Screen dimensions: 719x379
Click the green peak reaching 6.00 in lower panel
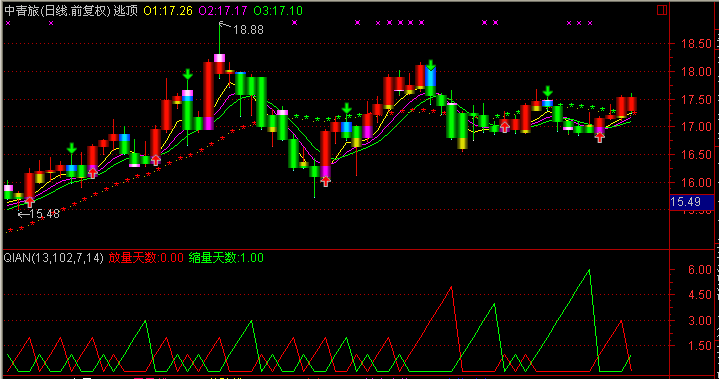click(589, 270)
